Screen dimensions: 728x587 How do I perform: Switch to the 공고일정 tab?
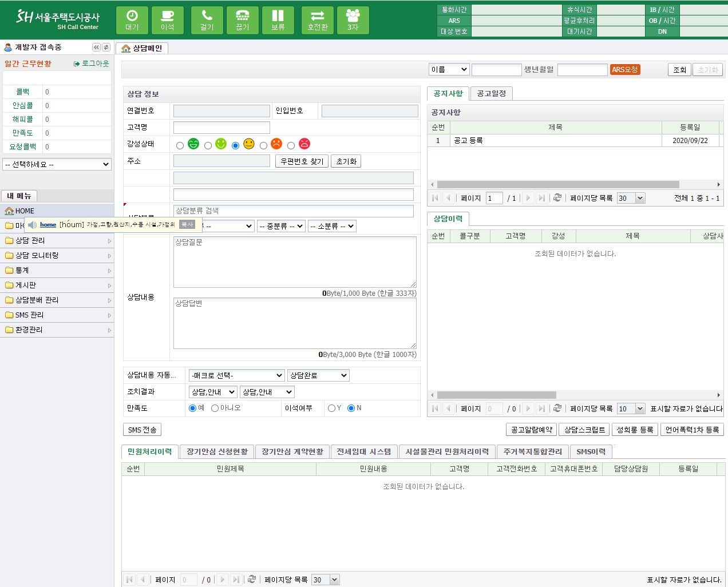491,93
